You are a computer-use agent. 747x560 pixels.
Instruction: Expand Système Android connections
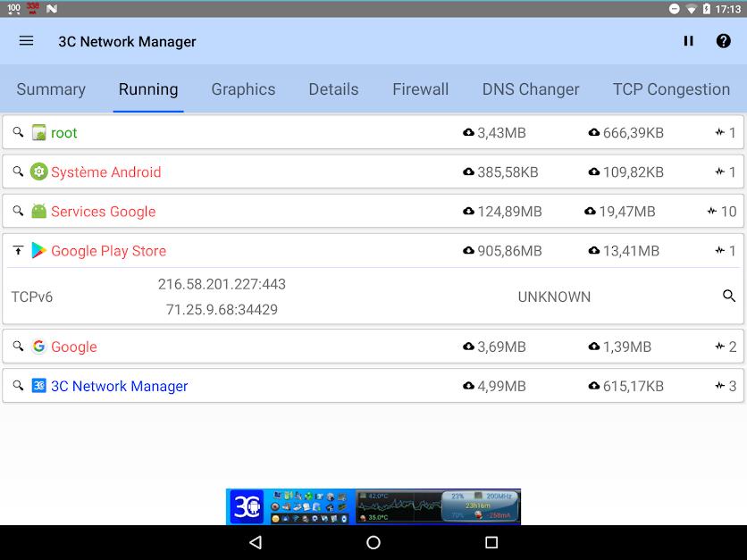(x=18, y=171)
